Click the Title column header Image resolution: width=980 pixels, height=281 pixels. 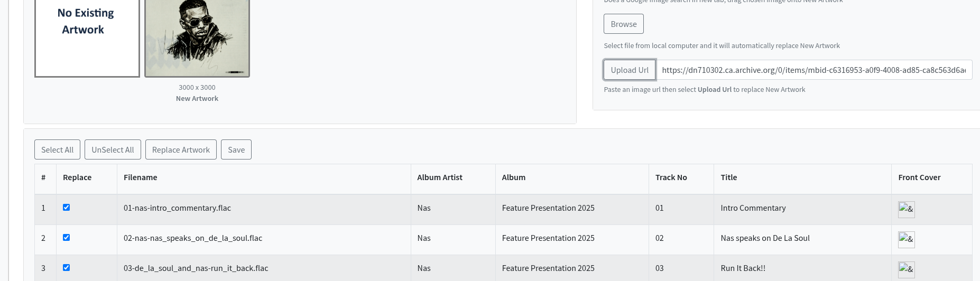[728, 177]
